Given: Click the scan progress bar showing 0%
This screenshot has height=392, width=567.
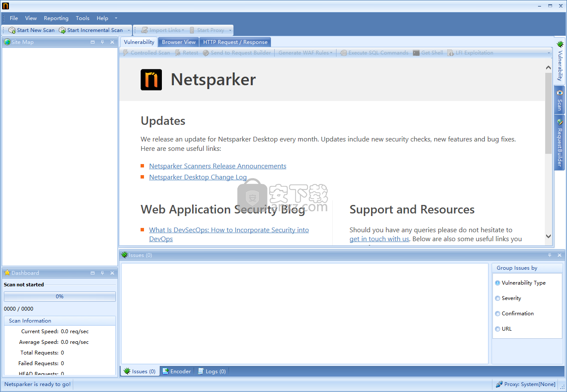Looking at the screenshot, I should pos(60,297).
